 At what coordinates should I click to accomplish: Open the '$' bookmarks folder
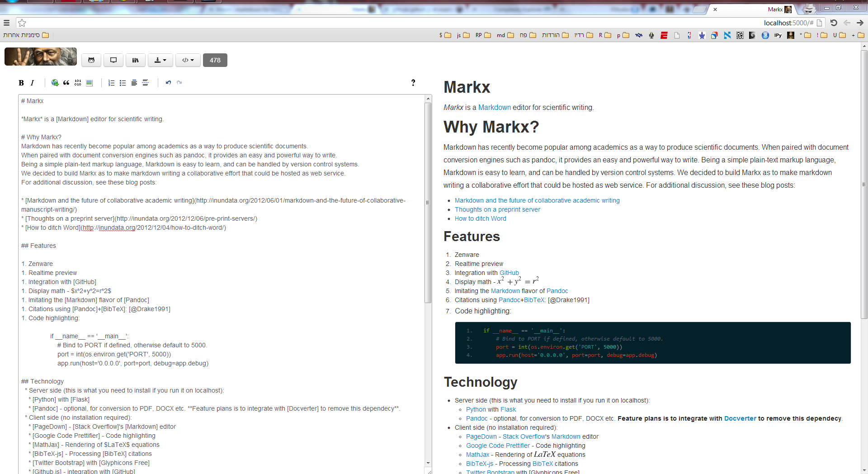[445, 35]
